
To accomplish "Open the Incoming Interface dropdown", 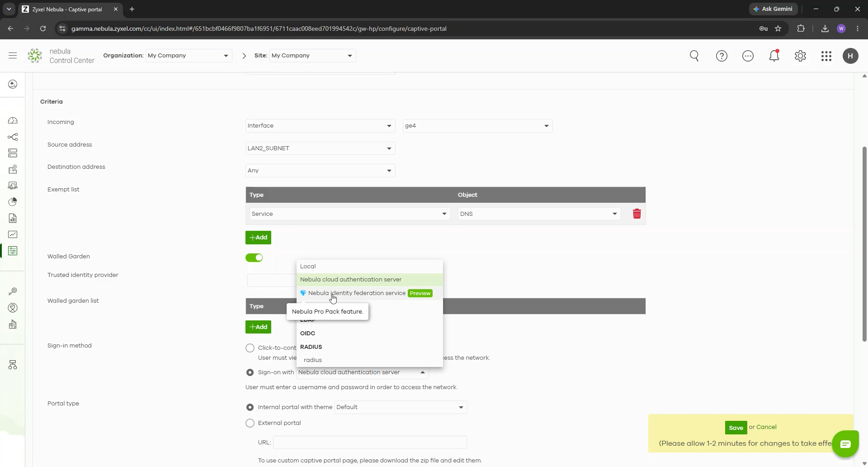I will (320, 126).
